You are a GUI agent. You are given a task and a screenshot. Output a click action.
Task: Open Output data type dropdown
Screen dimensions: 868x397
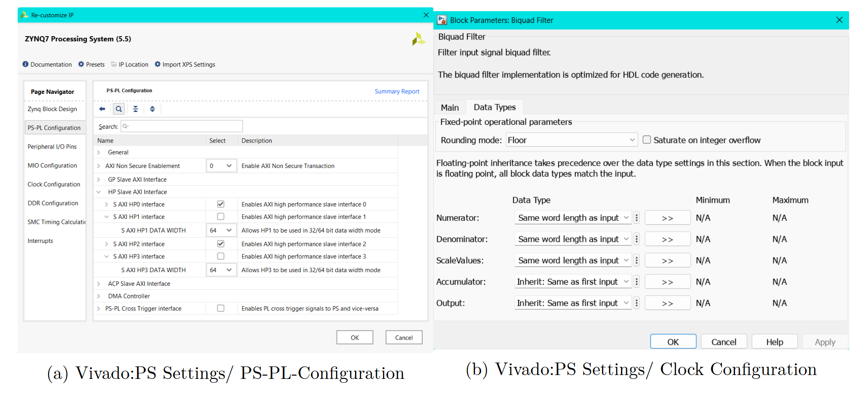tap(573, 303)
